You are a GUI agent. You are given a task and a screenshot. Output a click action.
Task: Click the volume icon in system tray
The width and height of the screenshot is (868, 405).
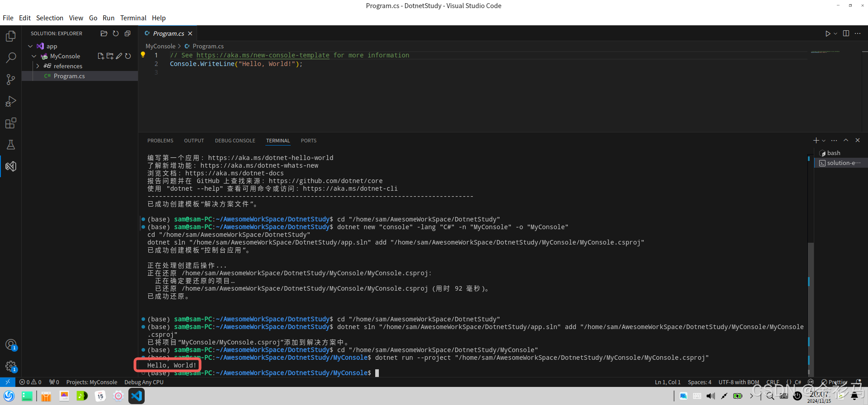point(711,396)
